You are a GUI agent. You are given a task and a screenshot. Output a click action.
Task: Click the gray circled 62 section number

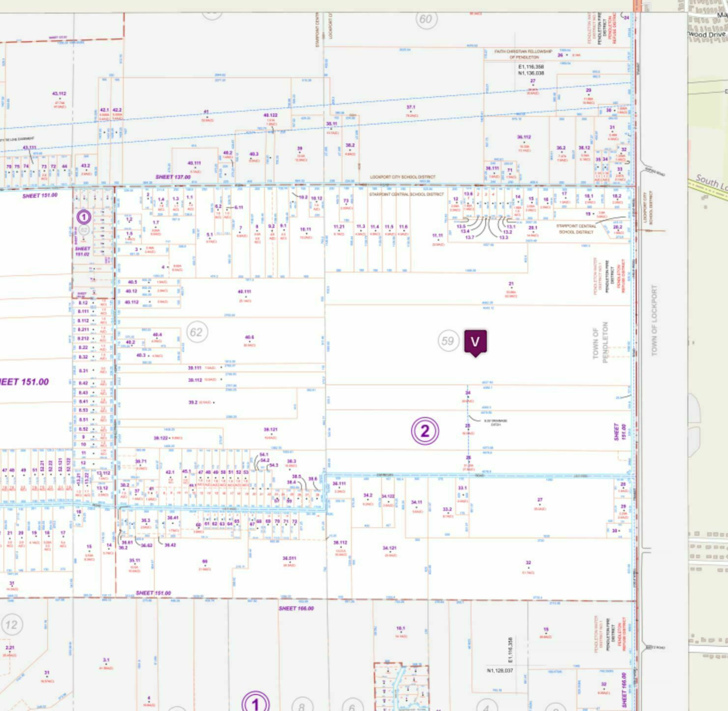(x=197, y=332)
